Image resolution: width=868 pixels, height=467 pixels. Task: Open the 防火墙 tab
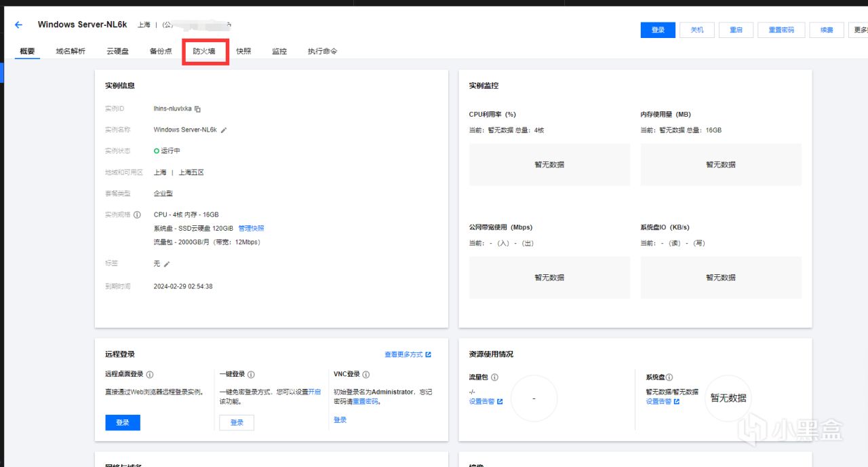[x=204, y=51]
